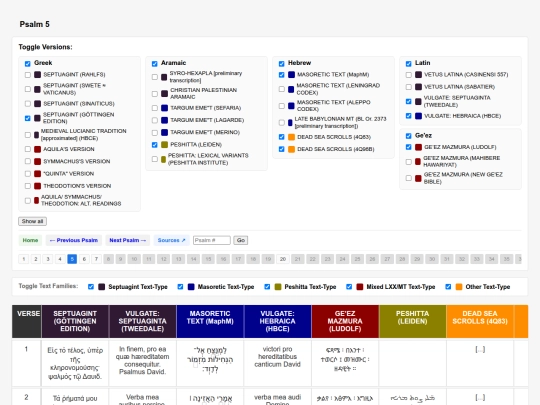Jump to Psalm 3 page button
Screen dimensions: 540x405
(x=48, y=259)
